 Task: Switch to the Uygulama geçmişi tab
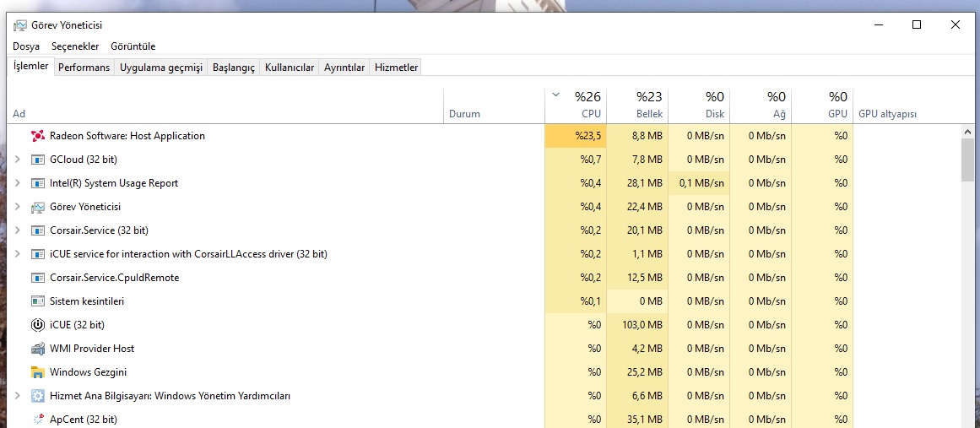coord(161,68)
